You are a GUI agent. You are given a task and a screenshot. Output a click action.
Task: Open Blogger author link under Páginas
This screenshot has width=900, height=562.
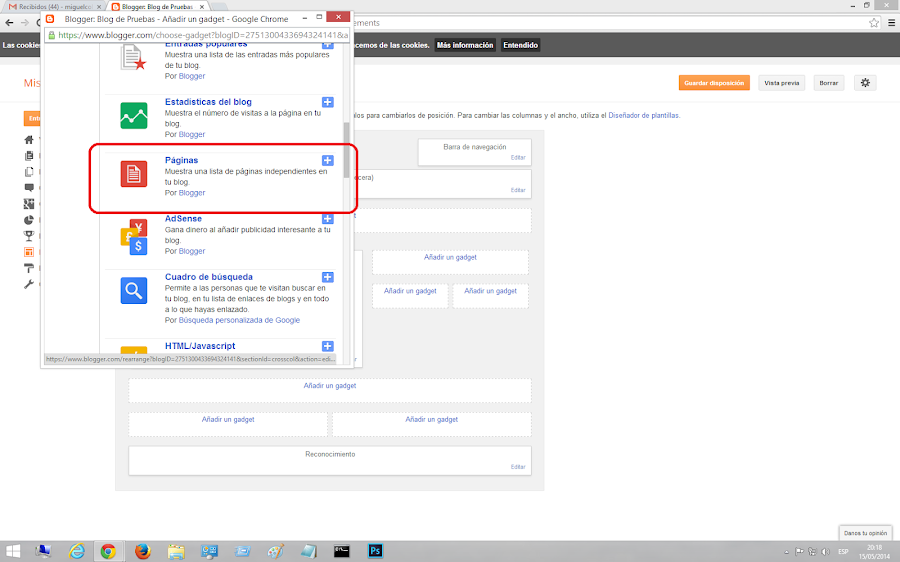click(192, 193)
